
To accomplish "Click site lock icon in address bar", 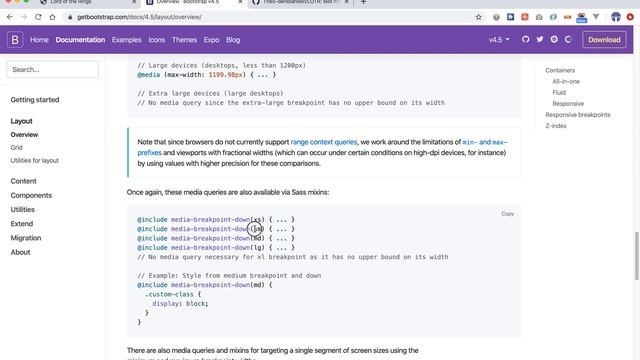I will pos(70,17).
